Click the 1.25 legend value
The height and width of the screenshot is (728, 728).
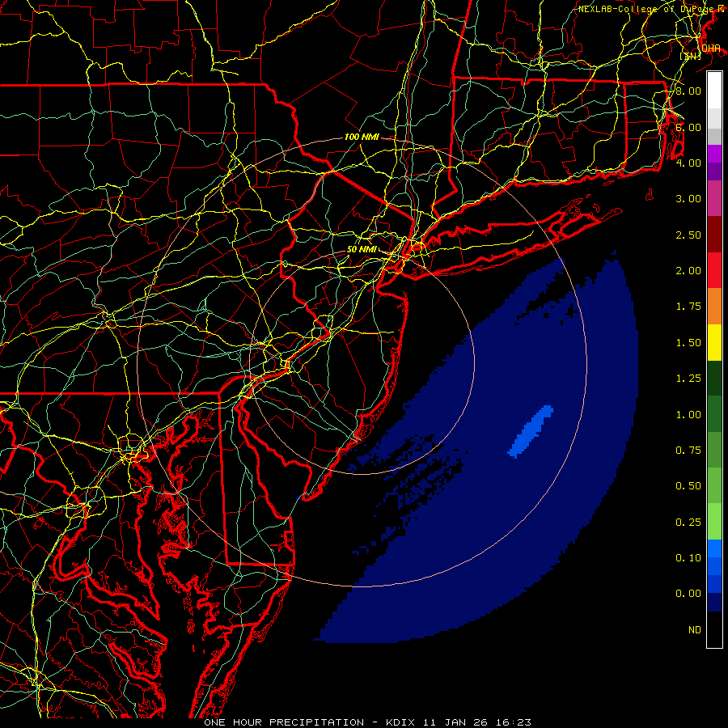click(688, 379)
